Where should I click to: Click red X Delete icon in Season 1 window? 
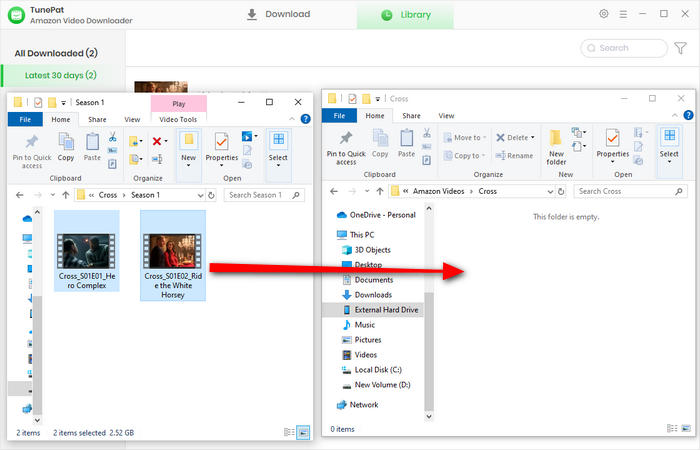159,142
